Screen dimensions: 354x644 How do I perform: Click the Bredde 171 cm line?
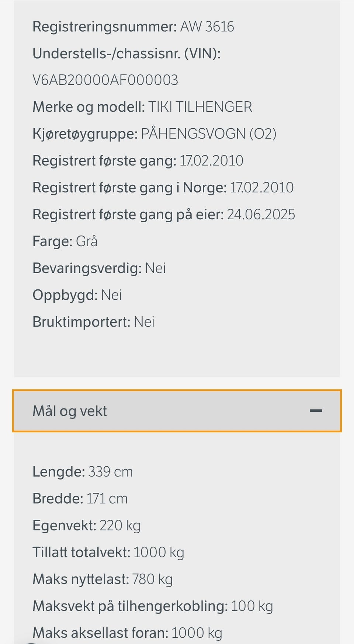[80, 499]
